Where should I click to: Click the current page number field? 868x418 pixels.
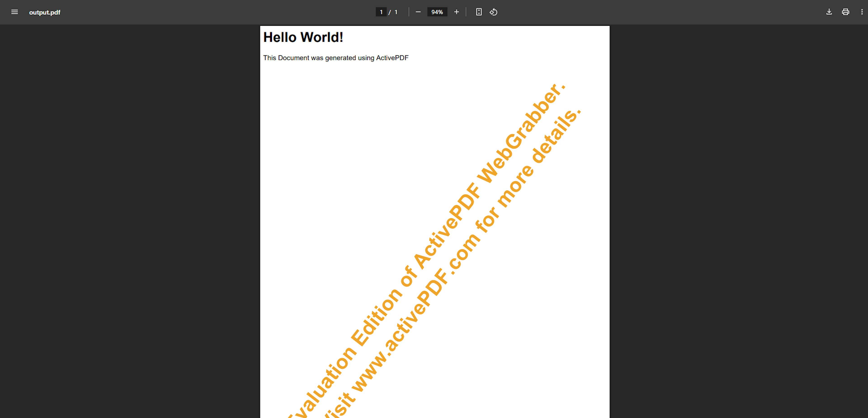[381, 12]
